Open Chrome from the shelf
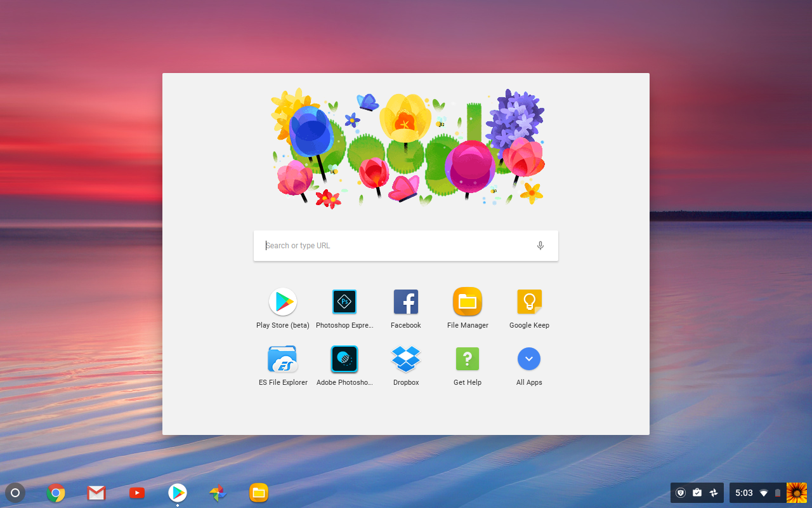This screenshot has width=812, height=508. pyautogui.click(x=56, y=493)
